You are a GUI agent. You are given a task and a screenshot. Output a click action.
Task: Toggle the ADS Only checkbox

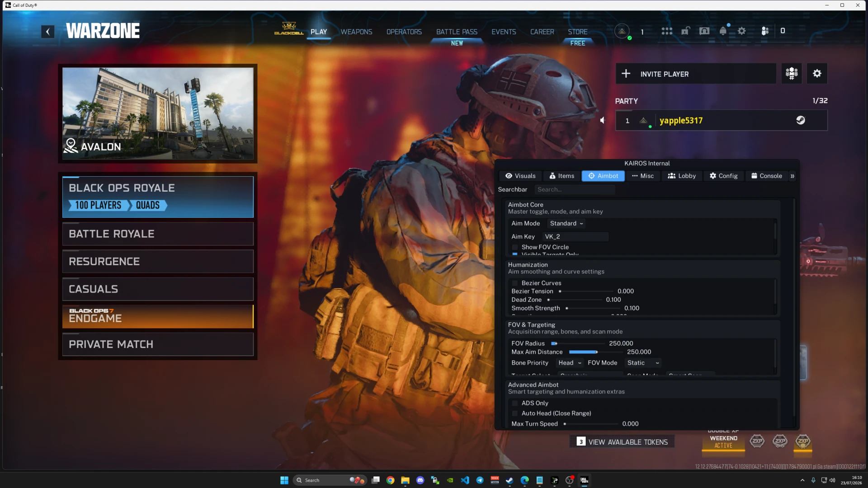(x=515, y=403)
